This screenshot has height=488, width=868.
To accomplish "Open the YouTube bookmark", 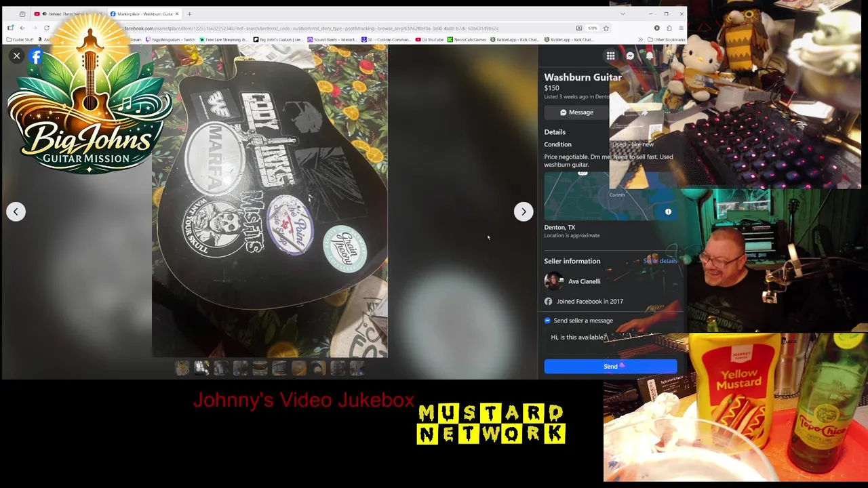I will tap(430, 39).
